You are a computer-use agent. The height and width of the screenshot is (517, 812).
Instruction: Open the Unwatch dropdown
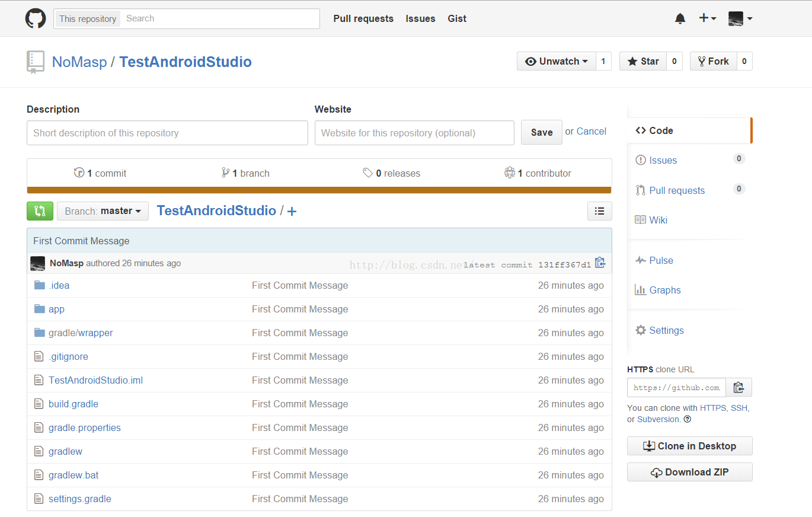pos(556,61)
